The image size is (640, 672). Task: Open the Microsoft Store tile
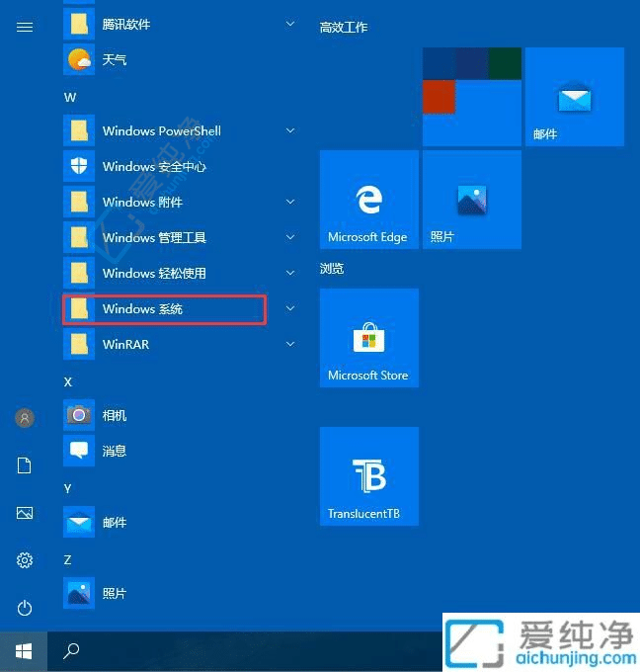pos(368,338)
